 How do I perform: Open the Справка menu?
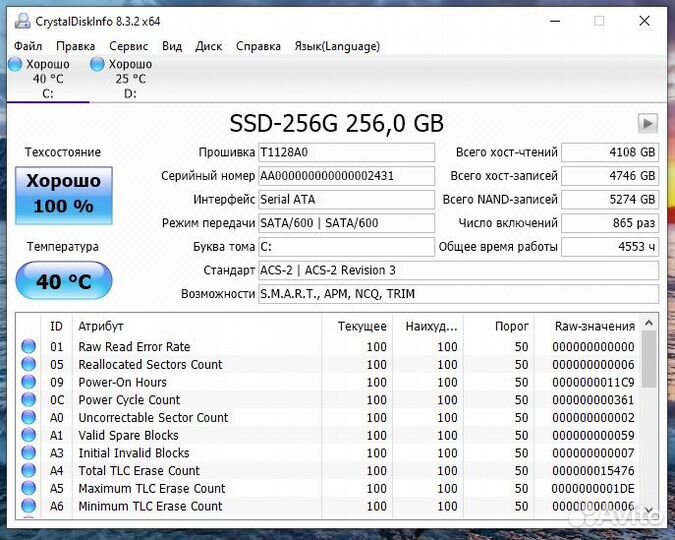[258, 46]
